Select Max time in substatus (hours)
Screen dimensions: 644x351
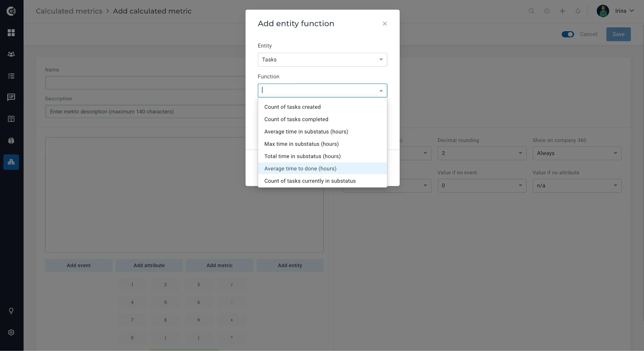tap(322, 144)
